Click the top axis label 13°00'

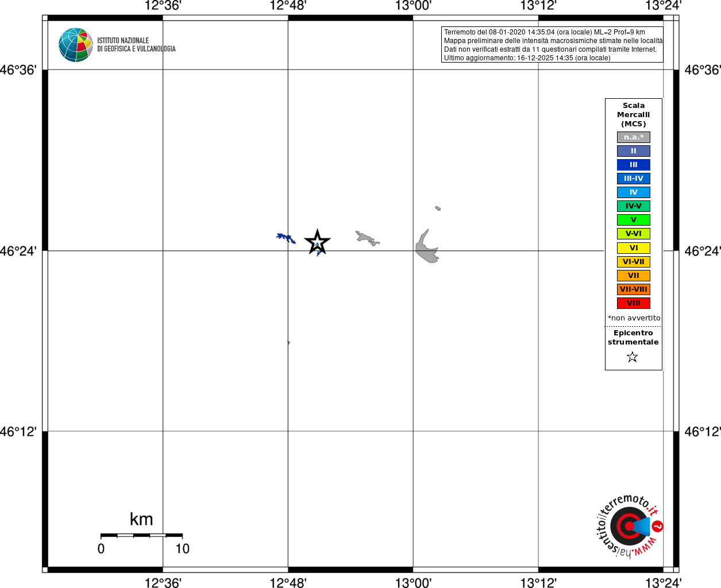coord(413,6)
